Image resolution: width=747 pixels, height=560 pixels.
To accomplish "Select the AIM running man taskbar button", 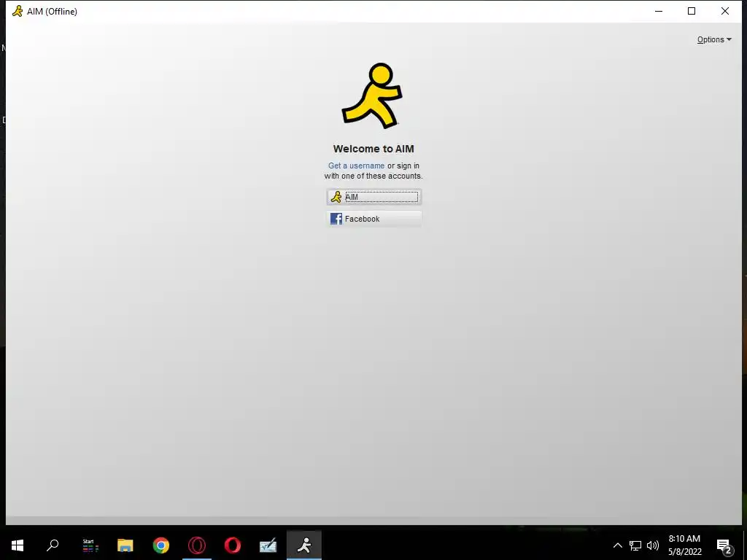I will coord(304,545).
